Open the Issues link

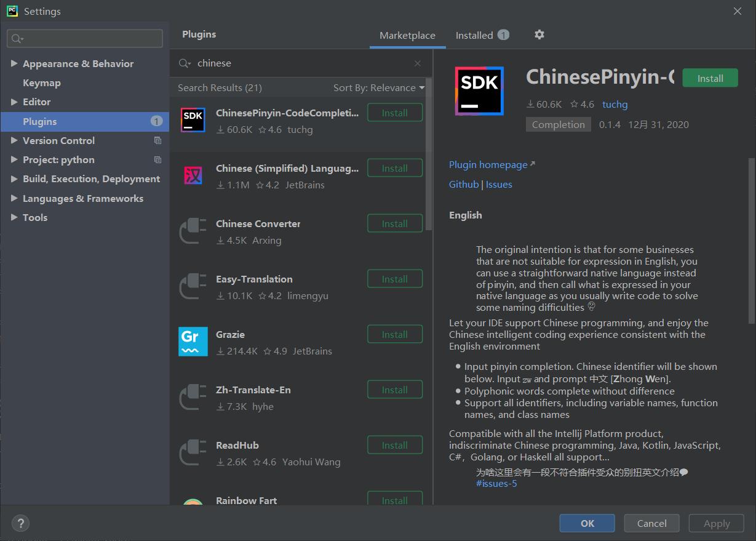(x=499, y=184)
